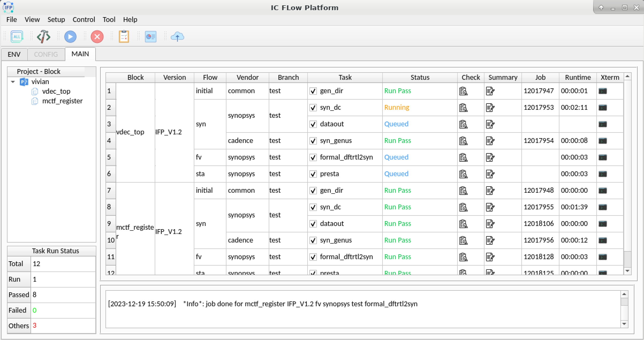Click the Build hammer toolbar icon
The height and width of the screenshot is (340, 644).
click(x=44, y=37)
